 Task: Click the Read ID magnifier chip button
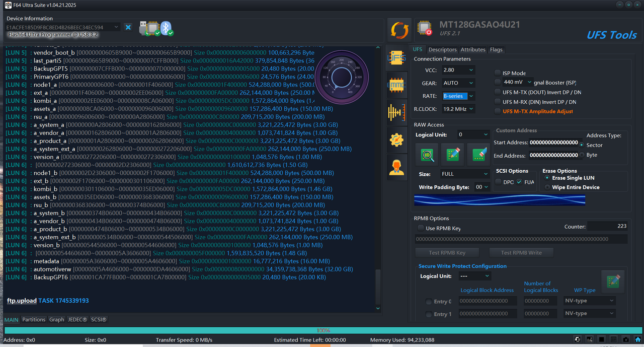point(427,155)
